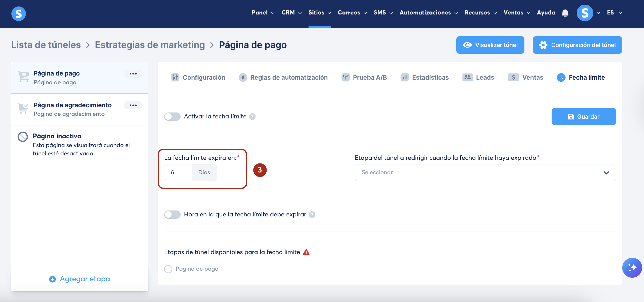Click the notification bell icon
This screenshot has width=644, height=302.
(565, 13)
